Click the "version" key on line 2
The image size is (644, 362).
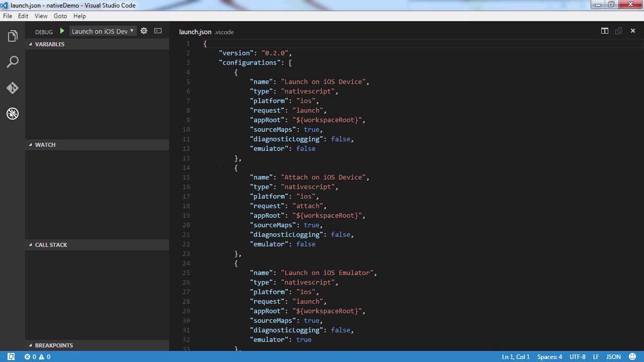(236, 53)
